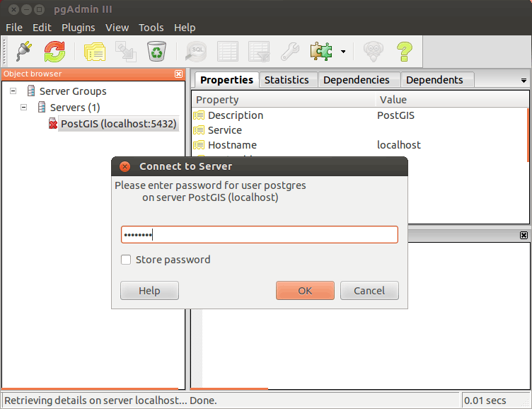Confirm the password with OK

pos(305,291)
